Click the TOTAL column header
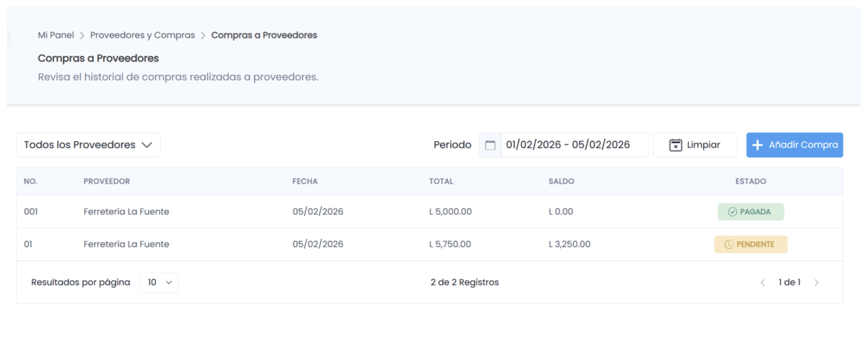 point(441,181)
